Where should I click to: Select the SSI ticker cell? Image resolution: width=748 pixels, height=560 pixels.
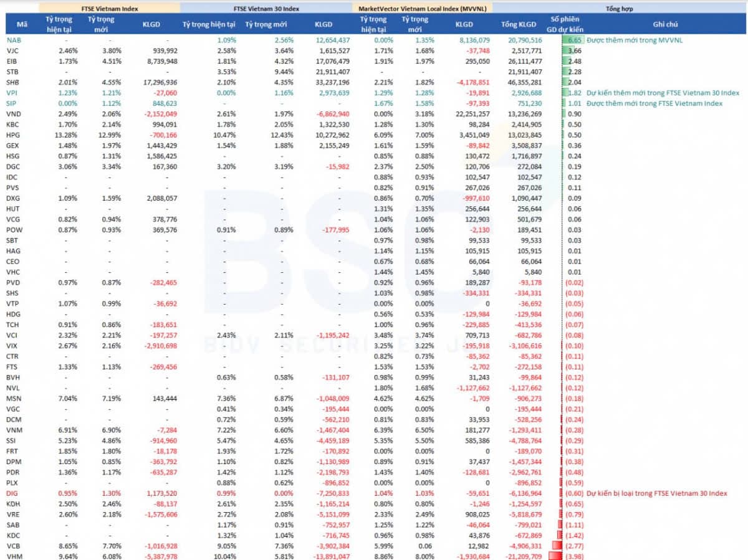click(x=11, y=441)
